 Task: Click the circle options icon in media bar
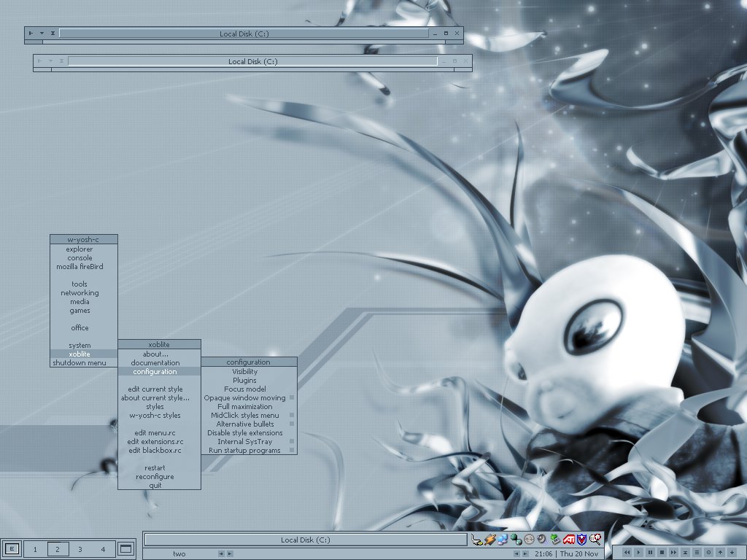708,552
